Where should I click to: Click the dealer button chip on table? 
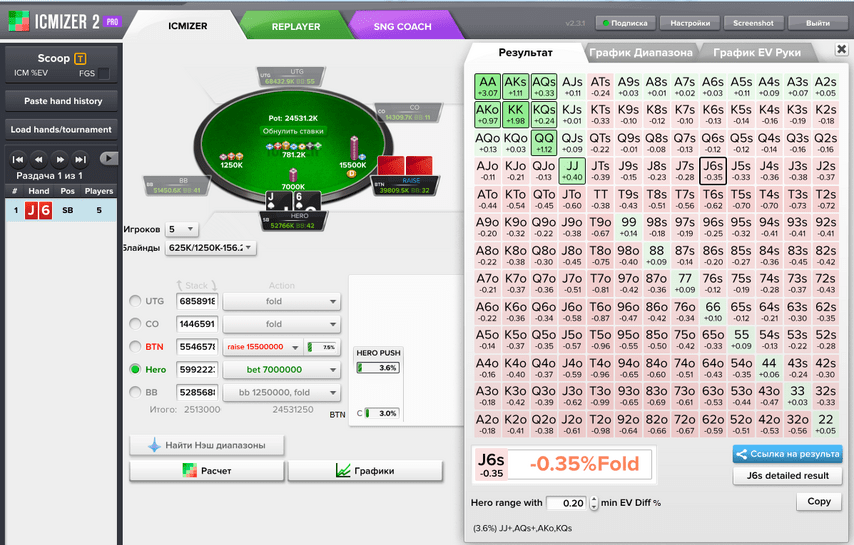(x=352, y=174)
